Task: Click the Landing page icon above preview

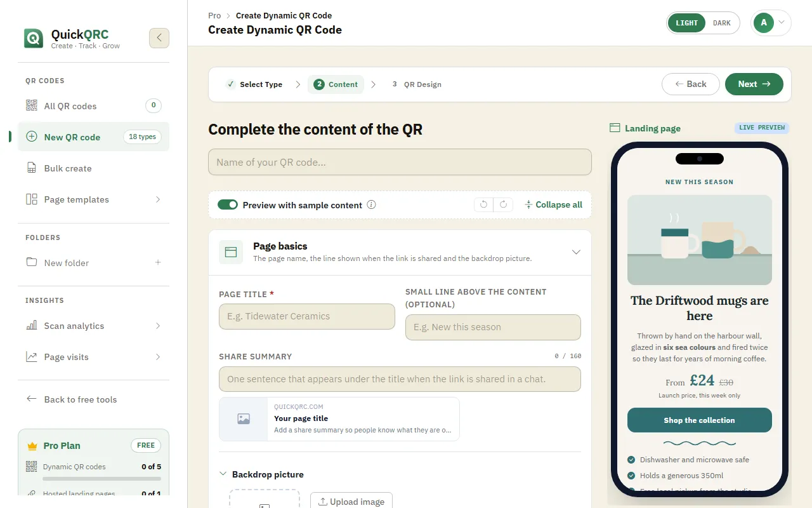Action: point(614,128)
